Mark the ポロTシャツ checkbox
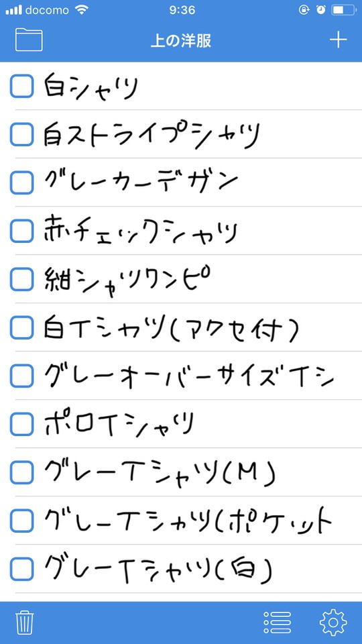 (21, 424)
